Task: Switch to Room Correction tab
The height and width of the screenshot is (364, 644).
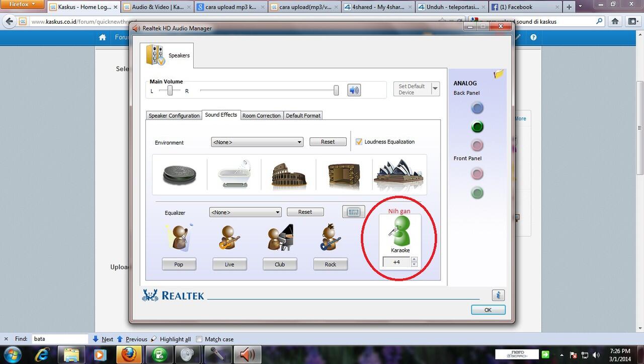Action: tap(262, 116)
